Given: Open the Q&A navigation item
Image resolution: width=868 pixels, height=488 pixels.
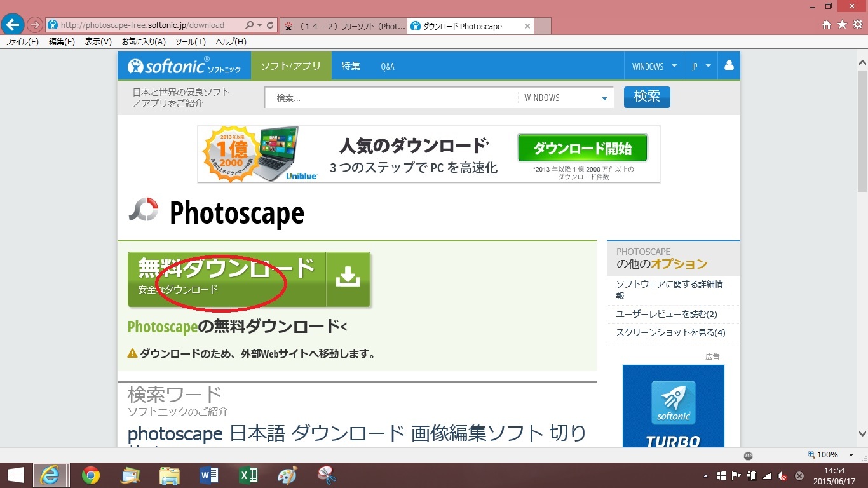Looking at the screenshot, I should click(388, 66).
